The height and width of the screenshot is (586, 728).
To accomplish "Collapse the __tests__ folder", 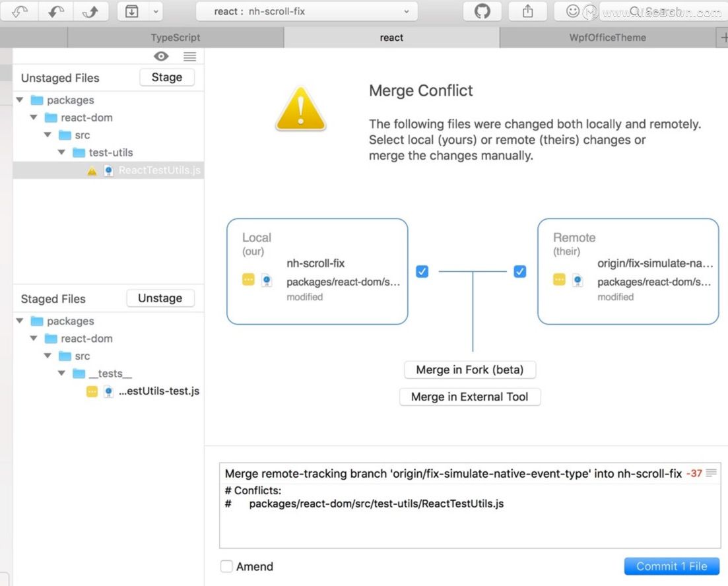I will coord(61,374).
